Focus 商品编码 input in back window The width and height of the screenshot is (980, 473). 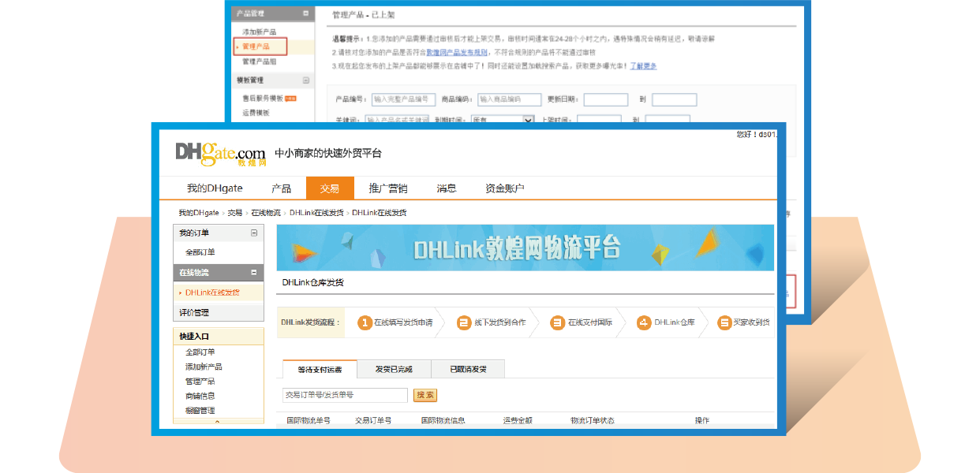(509, 99)
